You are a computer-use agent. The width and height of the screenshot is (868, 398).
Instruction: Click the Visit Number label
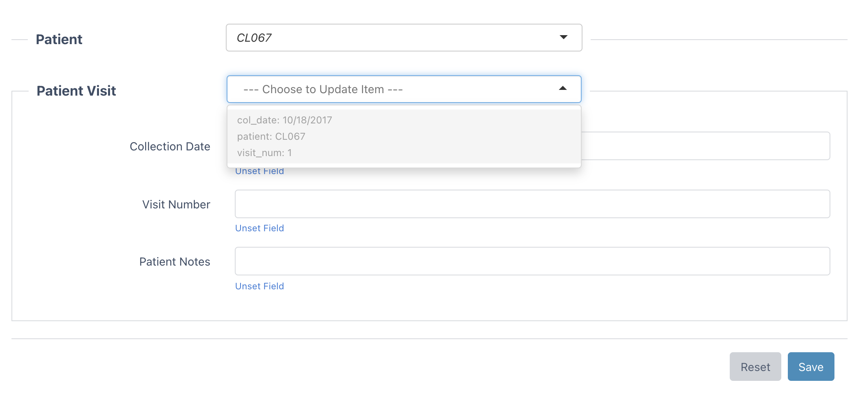pyautogui.click(x=176, y=204)
